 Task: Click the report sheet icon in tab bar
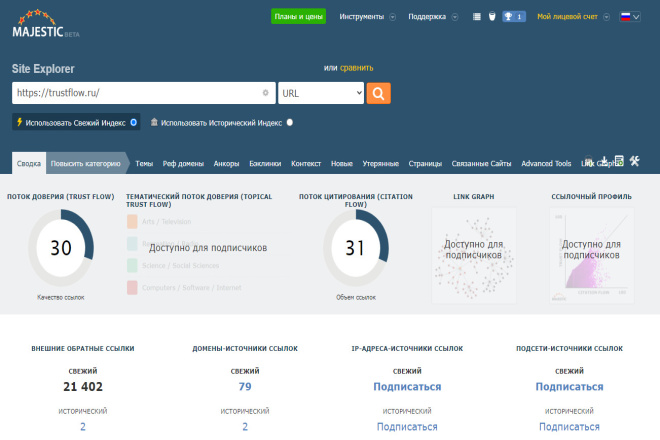point(619,160)
